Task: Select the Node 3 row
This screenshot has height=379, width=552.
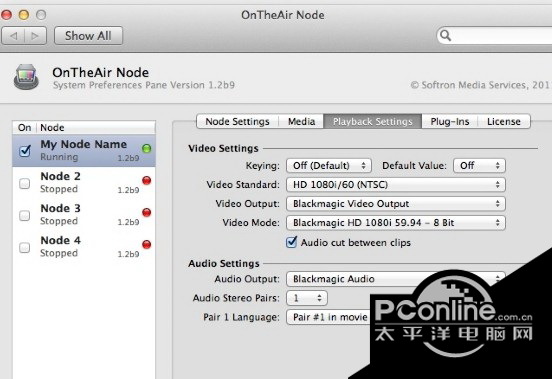Action: click(x=84, y=215)
